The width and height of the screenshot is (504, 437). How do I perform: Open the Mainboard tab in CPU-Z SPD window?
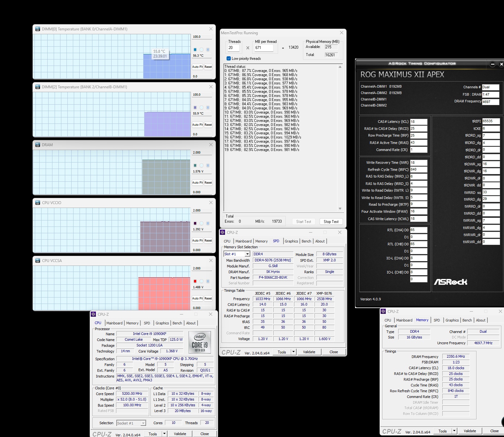pyautogui.click(x=244, y=241)
